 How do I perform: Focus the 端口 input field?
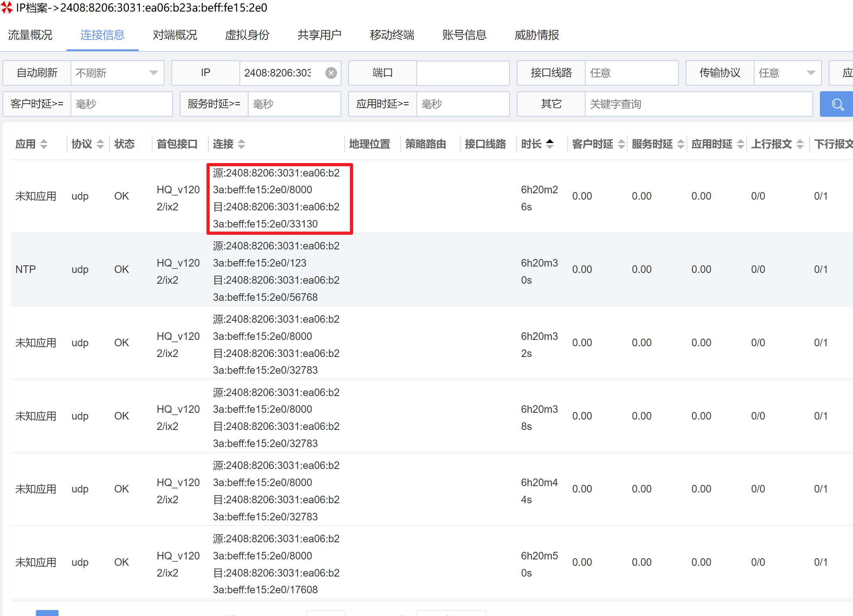pos(463,73)
